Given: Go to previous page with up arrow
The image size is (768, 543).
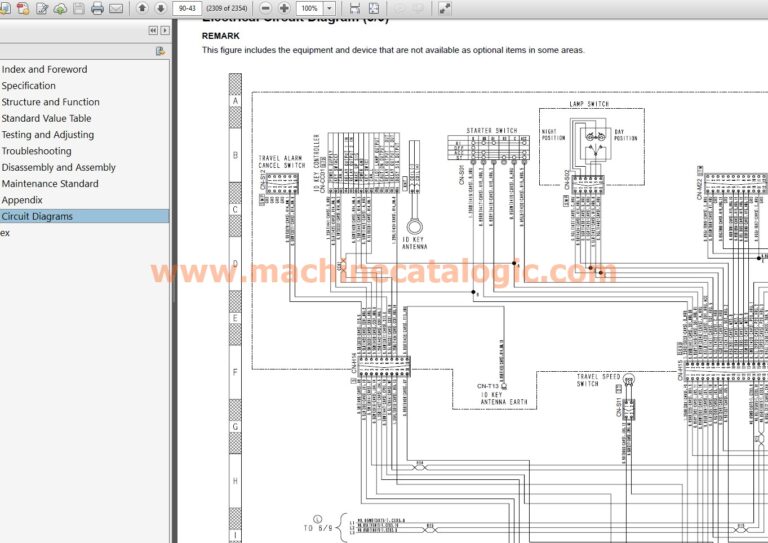Looking at the screenshot, I should coord(142,8).
